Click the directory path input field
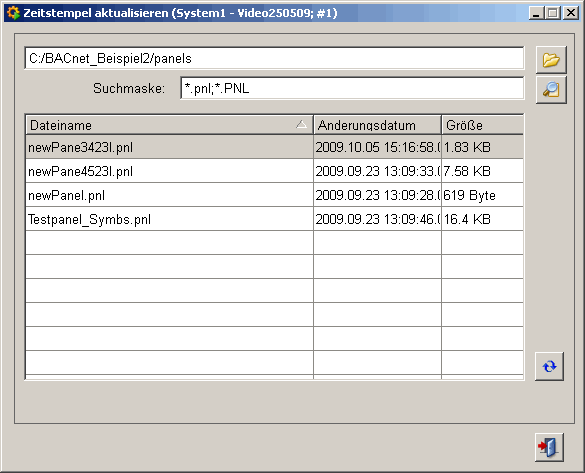This screenshot has height=473, width=585. [x=274, y=58]
